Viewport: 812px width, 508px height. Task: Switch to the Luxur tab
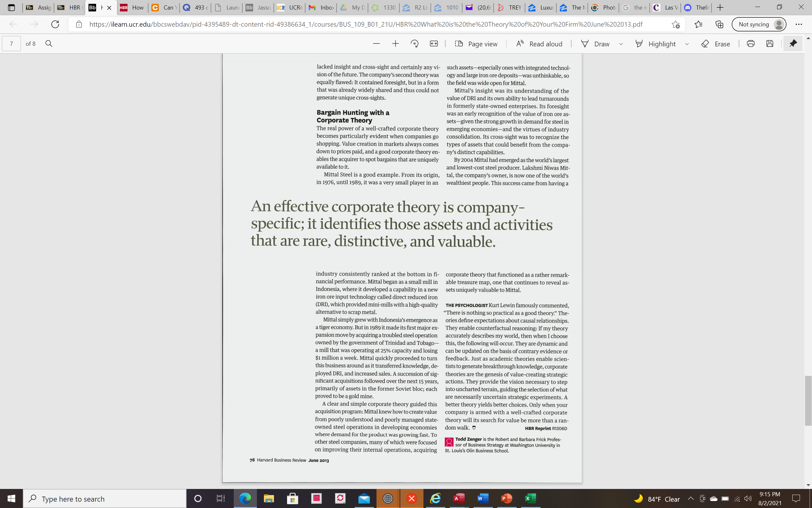(x=541, y=7)
